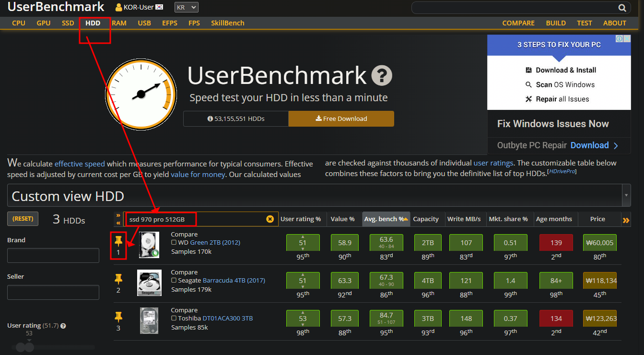Click the UserBenchmark site logo text
Screen dimensions: 644x355
(x=56, y=7)
